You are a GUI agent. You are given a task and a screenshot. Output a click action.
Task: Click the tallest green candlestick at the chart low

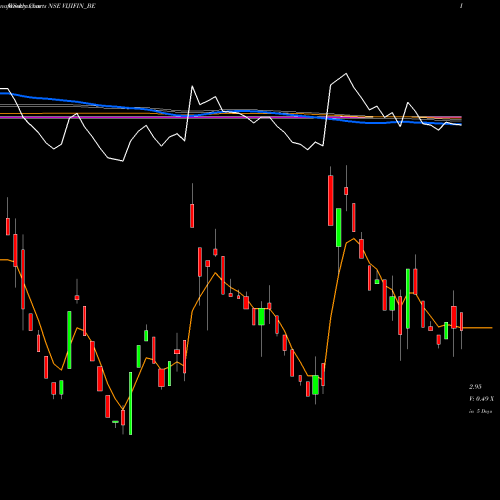coord(130,403)
